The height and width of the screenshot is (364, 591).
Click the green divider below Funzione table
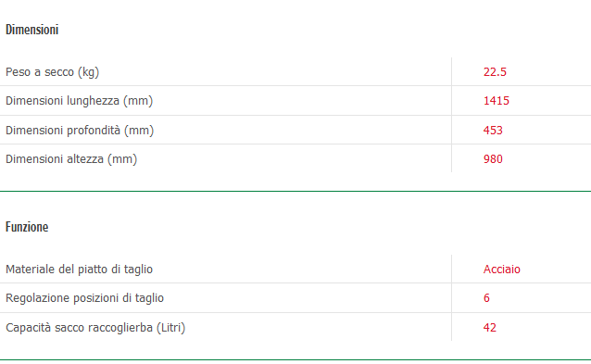point(295,360)
